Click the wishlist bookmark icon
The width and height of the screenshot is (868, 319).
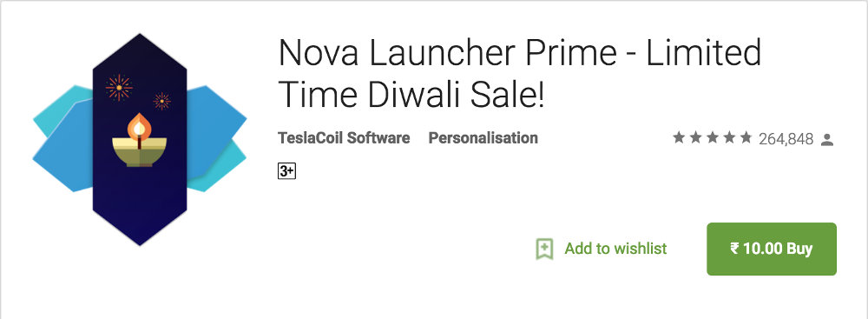click(545, 249)
